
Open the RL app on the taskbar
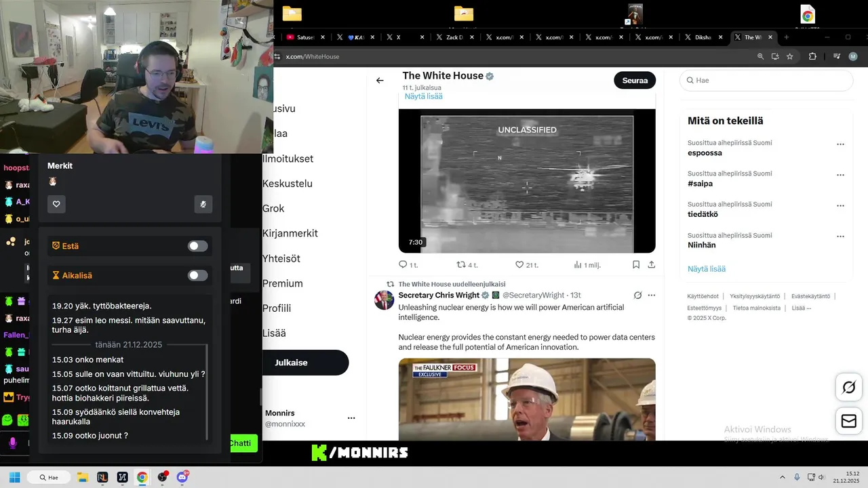pos(102,477)
